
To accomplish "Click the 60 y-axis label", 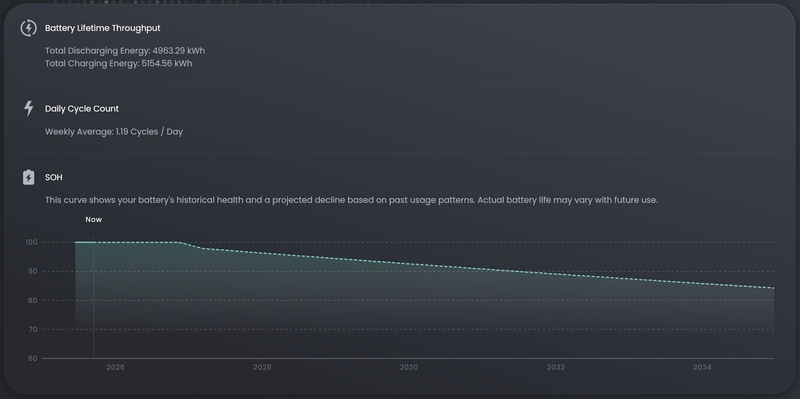I will pyautogui.click(x=33, y=359).
